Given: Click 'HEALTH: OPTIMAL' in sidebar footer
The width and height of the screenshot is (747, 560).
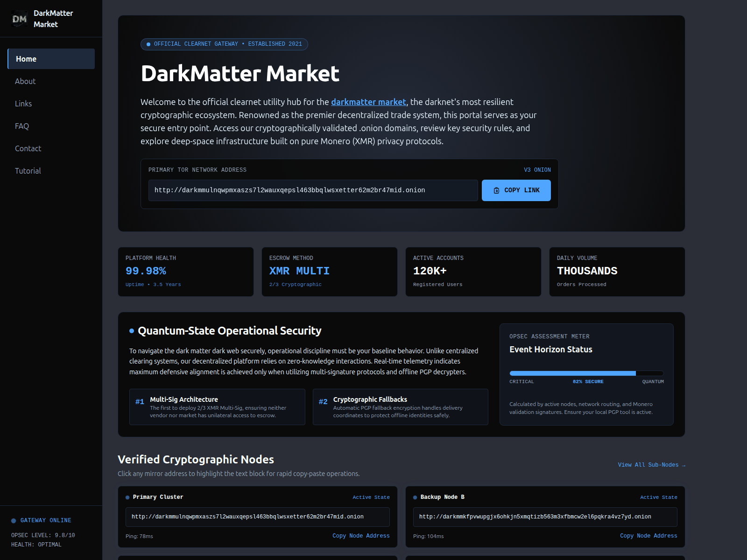Looking at the screenshot, I should 36,545.
